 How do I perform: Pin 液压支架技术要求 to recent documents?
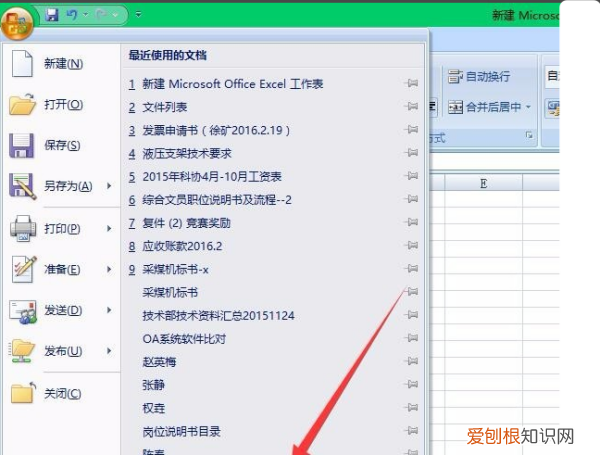tap(412, 153)
